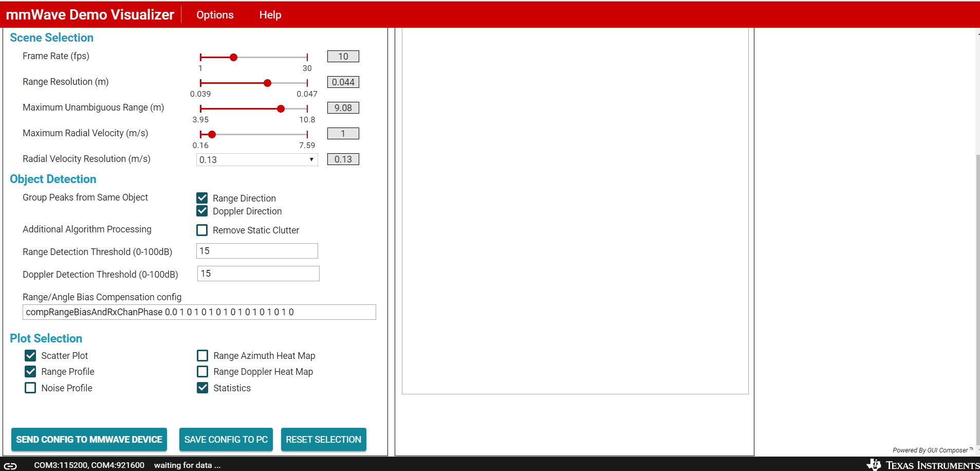Click the 'Powered By GUI Composer' text
This screenshot has height=471, width=980.
(933, 450)
